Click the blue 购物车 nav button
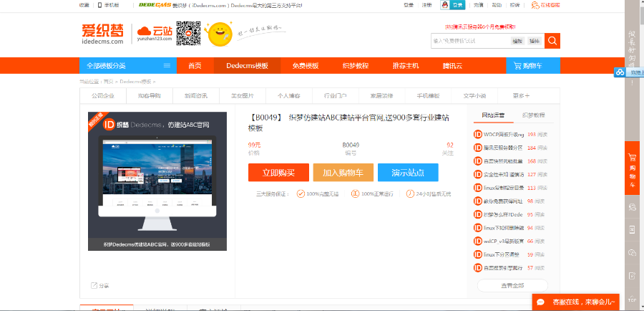This screenshot has height=311, width=644. (532, 66)
